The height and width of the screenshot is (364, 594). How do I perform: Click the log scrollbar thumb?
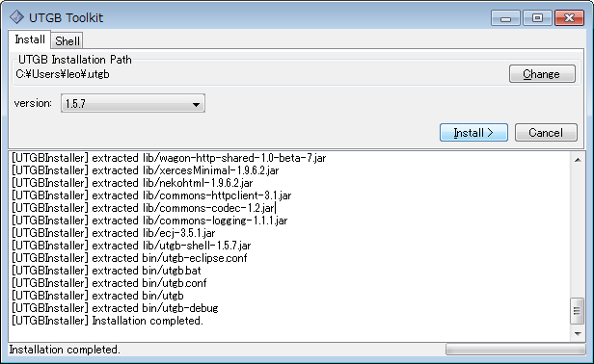point(578,311)
